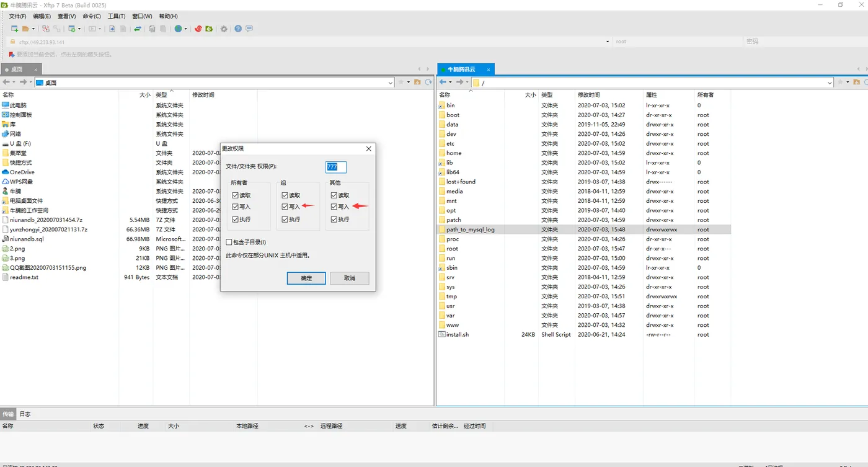868x467 pixels.
Task: Expand the local path 桌面 dropdown
Action: [x=390, y=82]
